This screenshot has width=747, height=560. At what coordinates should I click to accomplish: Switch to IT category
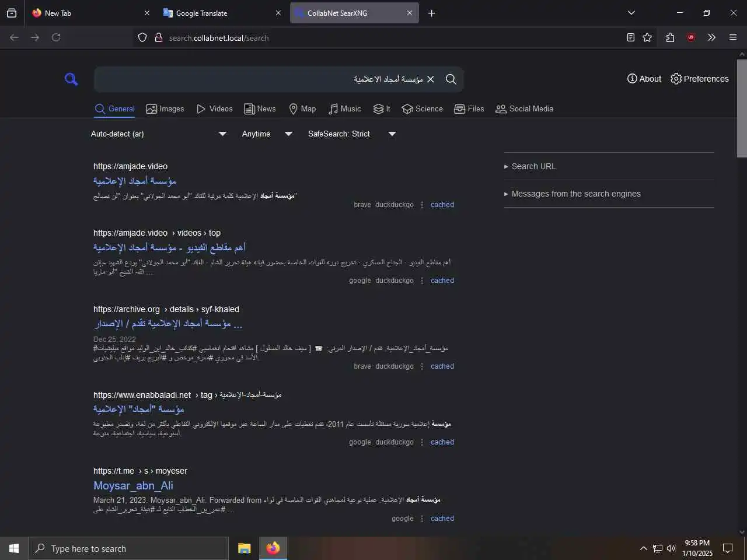382,109
